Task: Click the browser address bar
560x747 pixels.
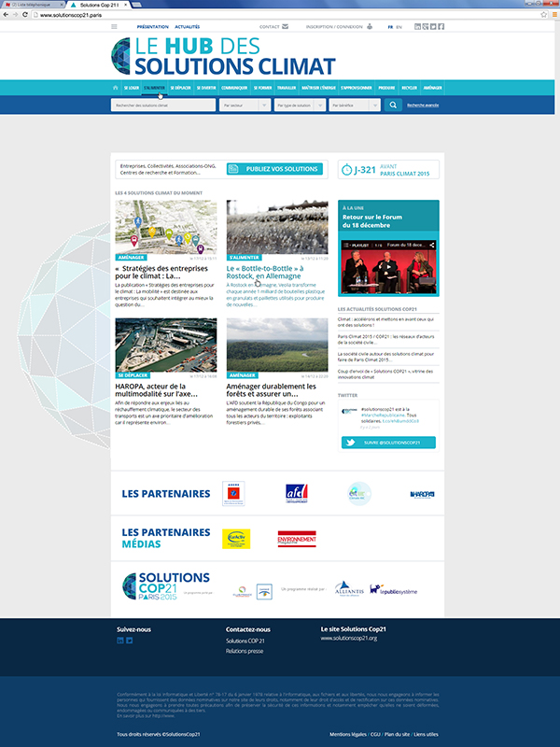Action: click(286, 15)
